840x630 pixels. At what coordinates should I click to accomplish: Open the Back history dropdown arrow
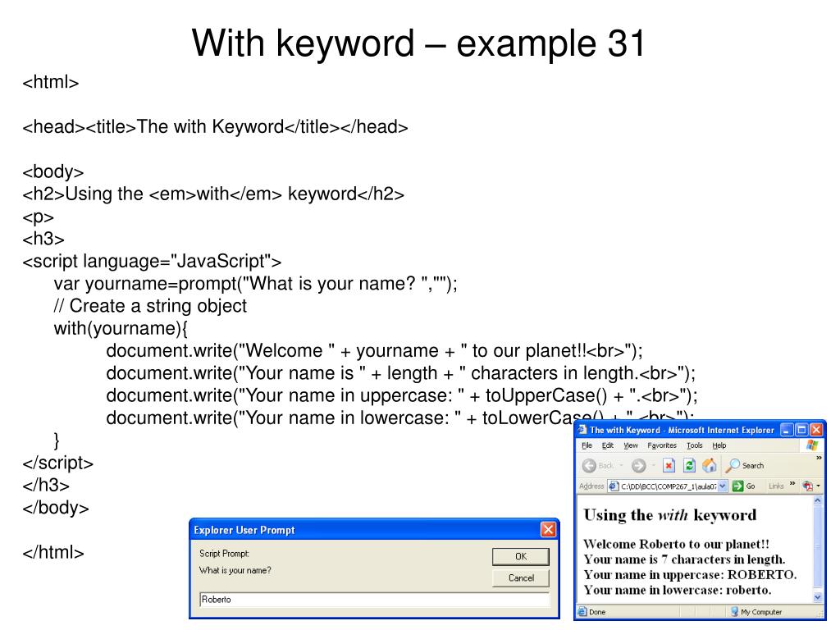click(x=622, y=466)
